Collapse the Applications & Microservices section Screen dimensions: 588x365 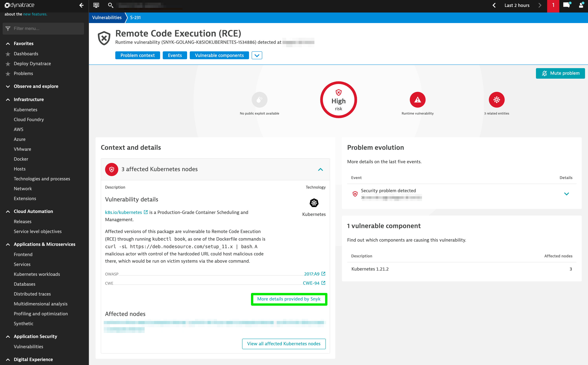point(8,244)
